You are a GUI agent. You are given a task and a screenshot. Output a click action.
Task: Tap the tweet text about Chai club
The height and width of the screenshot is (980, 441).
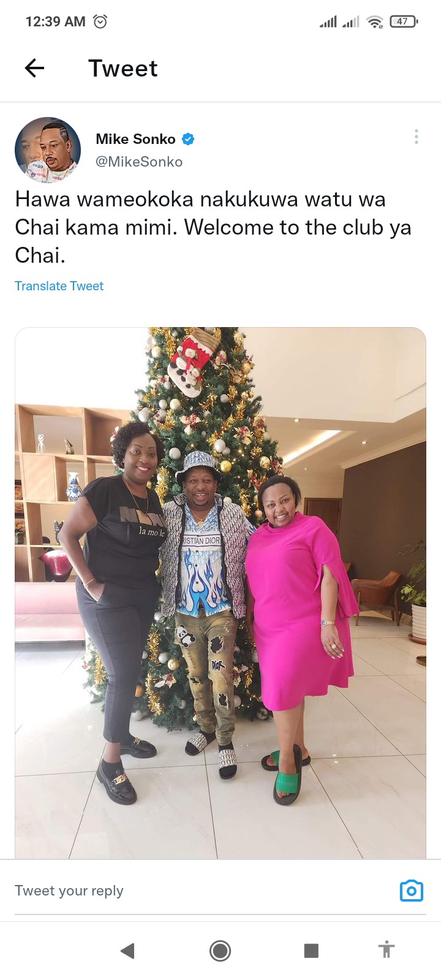213,227
